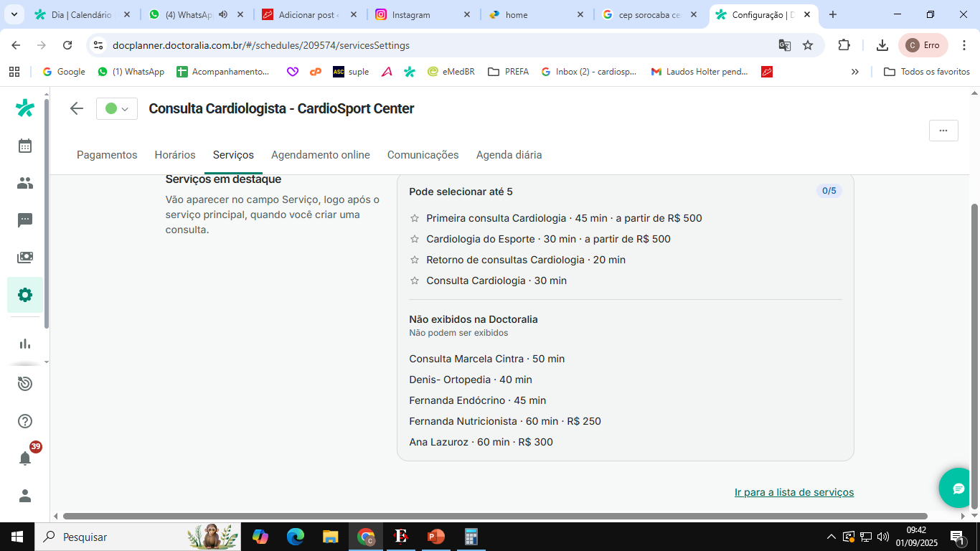Open the messages icon in sidebar

point(25,220)
